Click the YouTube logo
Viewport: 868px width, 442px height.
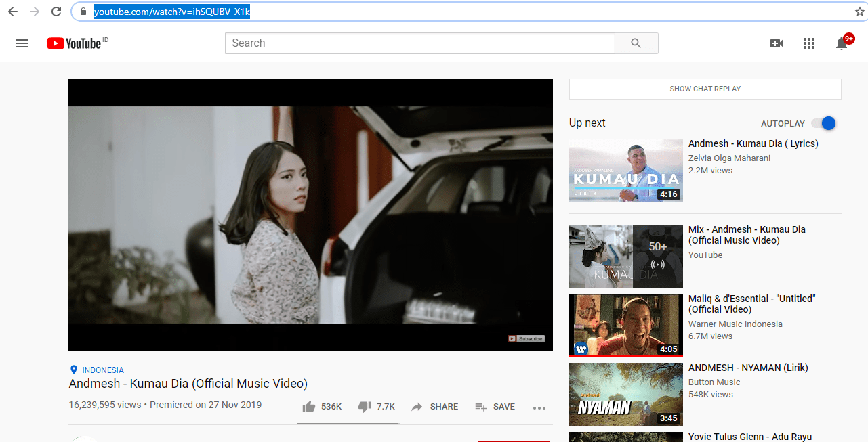75,43
